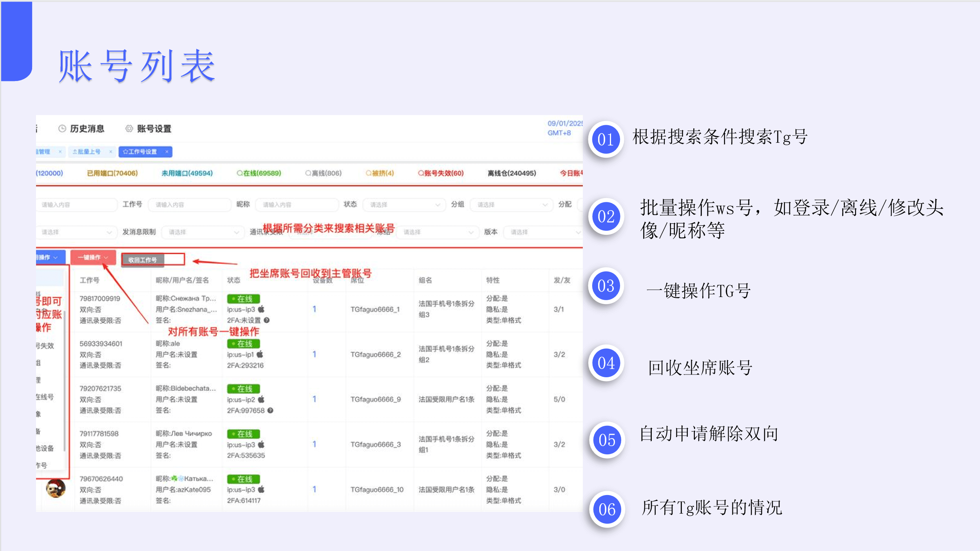Click the clock icon beside 历史消息
The image size is (980, 551).
pos(62,128)
